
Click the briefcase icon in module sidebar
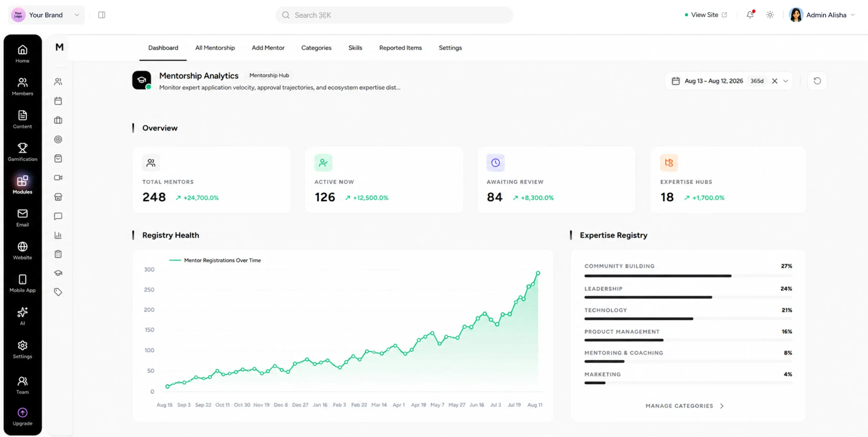pos(58,120)
